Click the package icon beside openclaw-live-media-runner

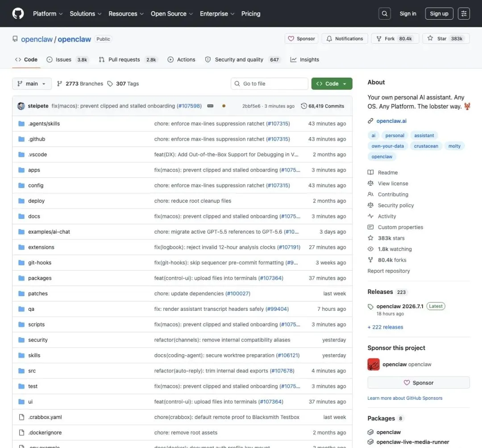370,442
